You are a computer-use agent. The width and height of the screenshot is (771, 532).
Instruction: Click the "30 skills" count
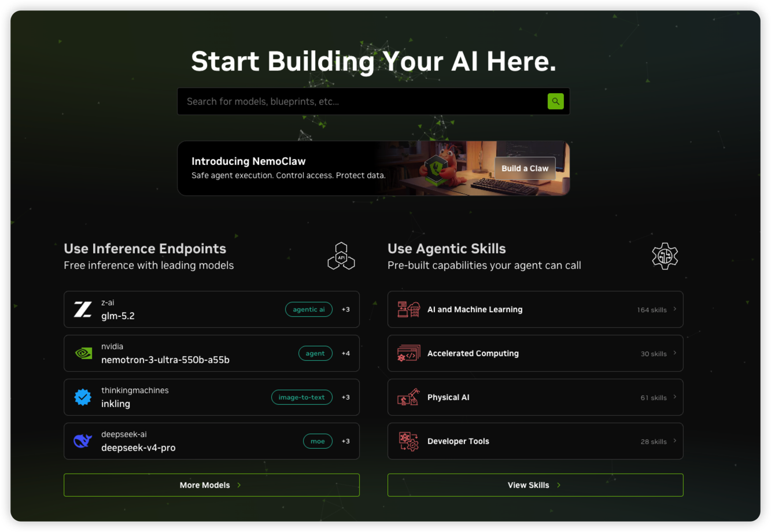click(x=654, y=354)
